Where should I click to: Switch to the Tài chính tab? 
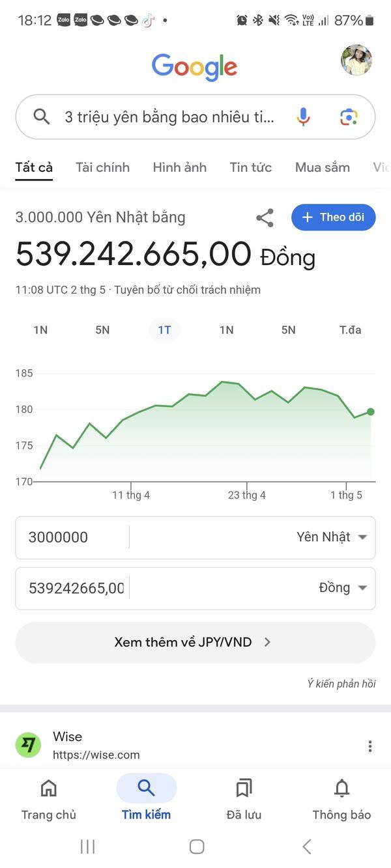(x=102, y=167)
